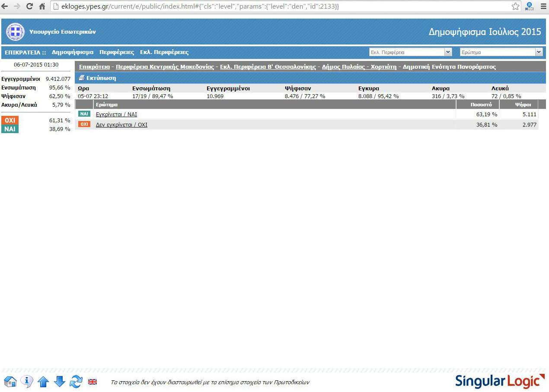Viewport: 549px width, 392px height.
Task: Click the browser forward arrow
Action: click(18, 6)
